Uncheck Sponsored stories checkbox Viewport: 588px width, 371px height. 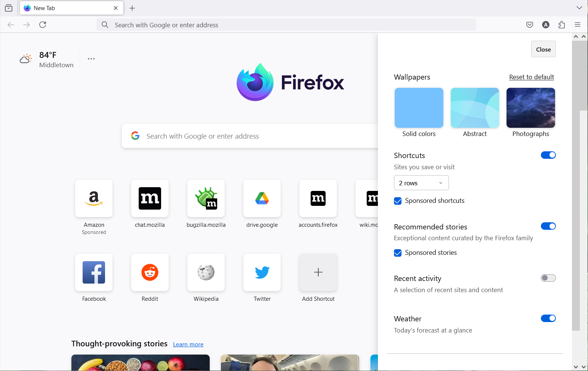pyautogui.click(x=398, y=253)
